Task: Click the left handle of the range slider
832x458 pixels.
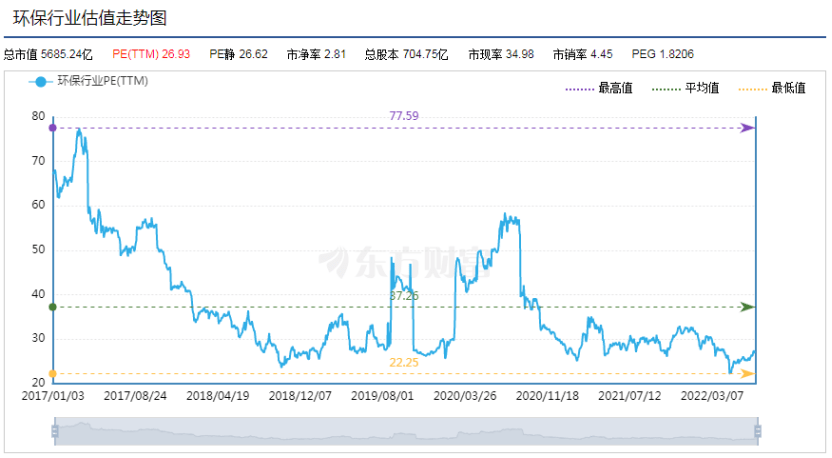Action: (55, 431)
